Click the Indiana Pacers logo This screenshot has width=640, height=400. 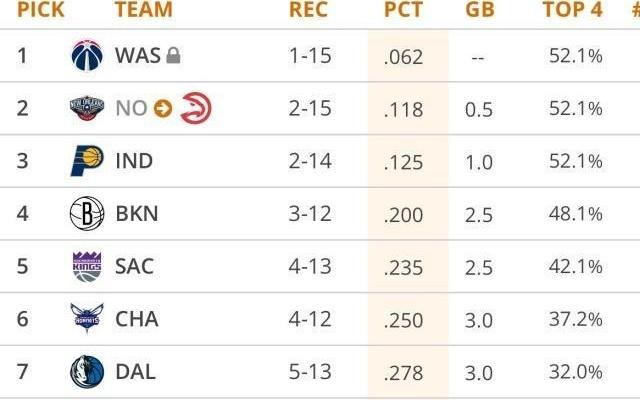(x=87, y=161)
